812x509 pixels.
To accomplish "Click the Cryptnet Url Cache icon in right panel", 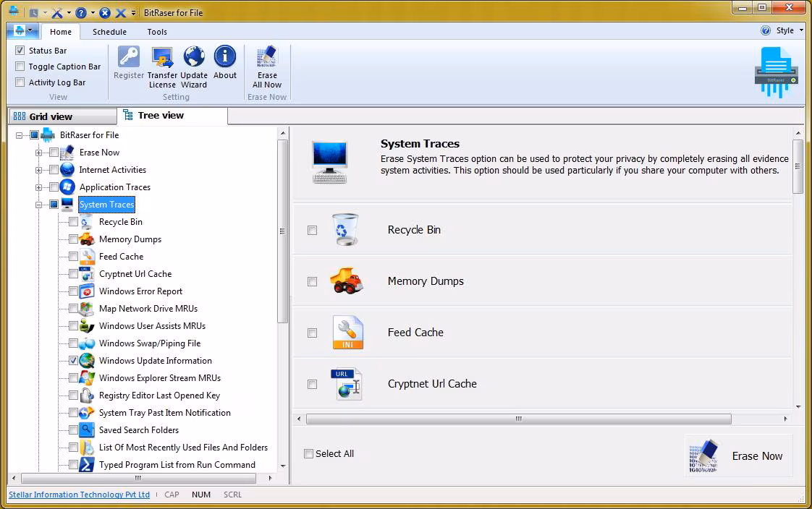I will click(346, 384).
